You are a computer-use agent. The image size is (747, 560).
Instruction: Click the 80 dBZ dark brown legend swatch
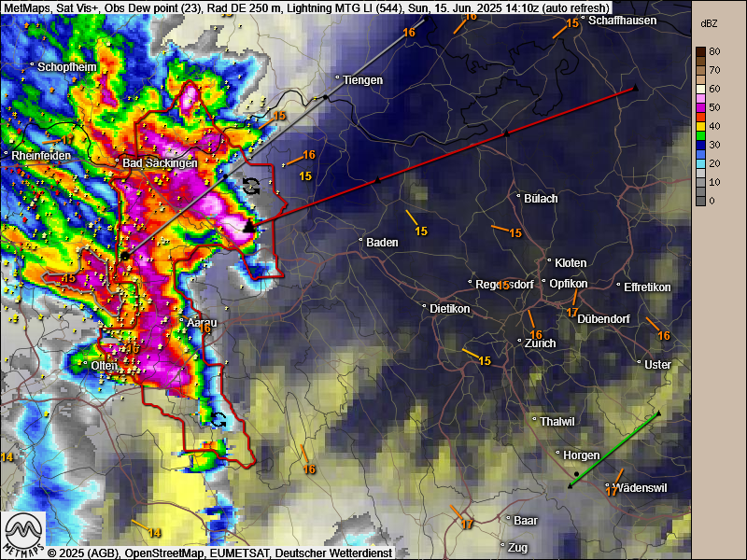[700, 51]
